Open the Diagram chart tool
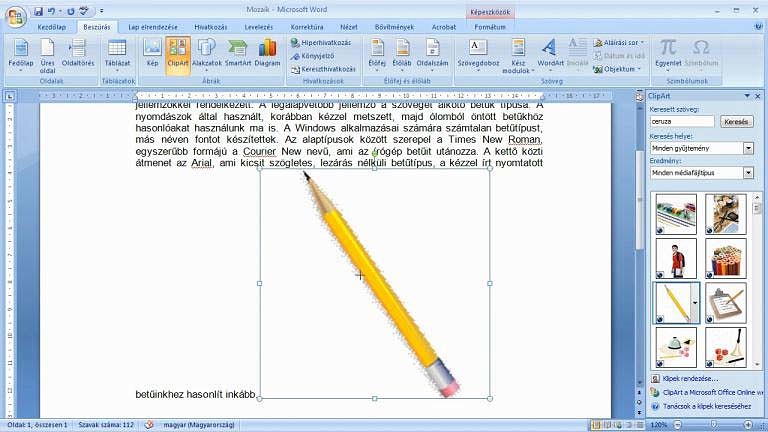This screenshot has height=432, width=768. (x=267, y=53)
